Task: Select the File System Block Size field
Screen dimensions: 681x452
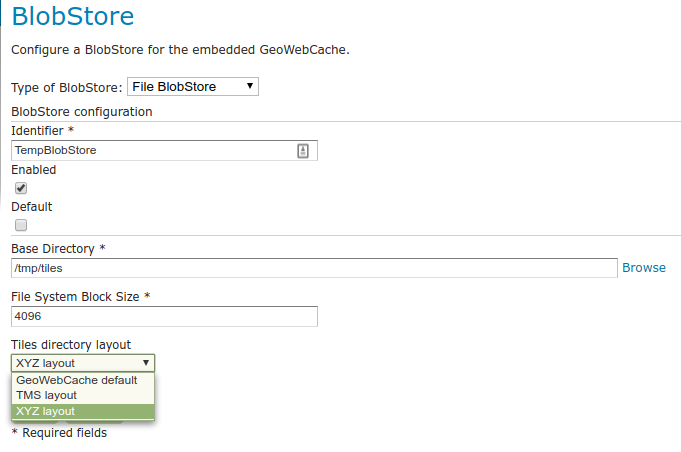Action: coord(164,316)
